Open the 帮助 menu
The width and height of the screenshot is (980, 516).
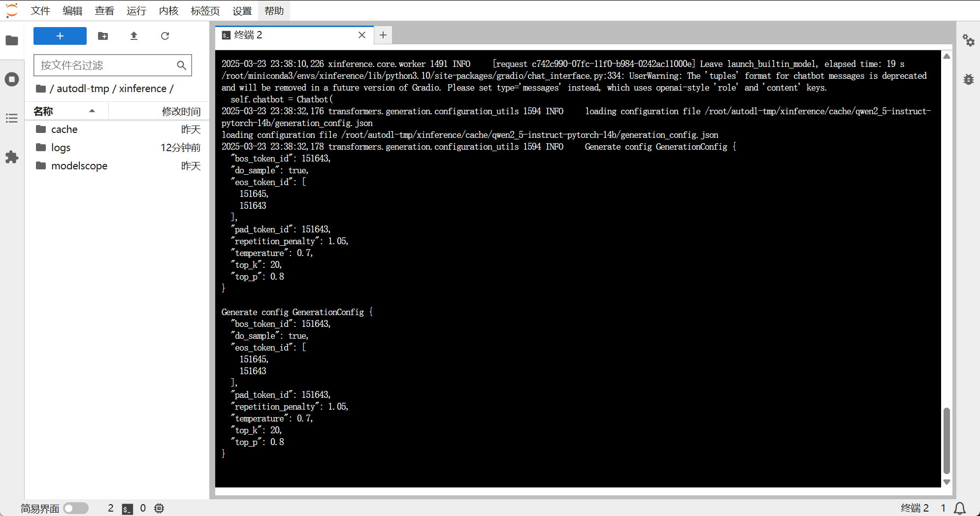pyautogui.click(x=274, y=11)
